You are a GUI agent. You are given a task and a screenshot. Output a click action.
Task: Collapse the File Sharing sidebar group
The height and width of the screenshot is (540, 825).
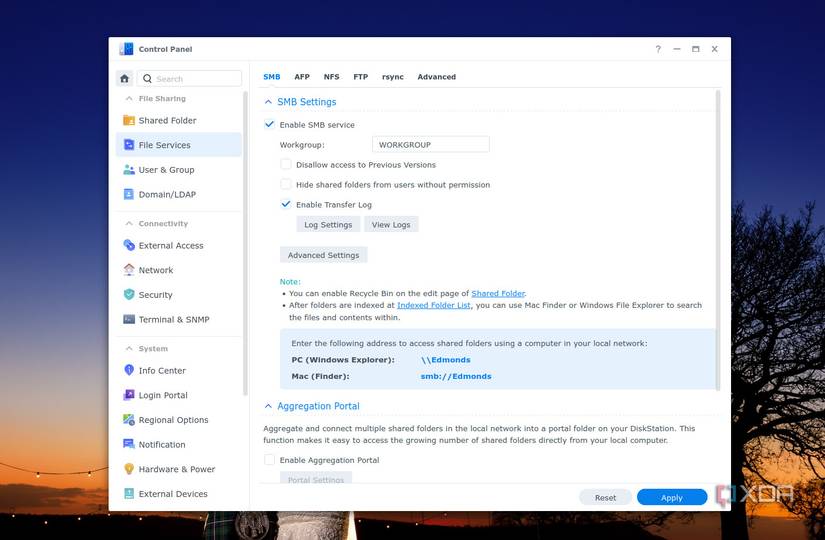129,98
